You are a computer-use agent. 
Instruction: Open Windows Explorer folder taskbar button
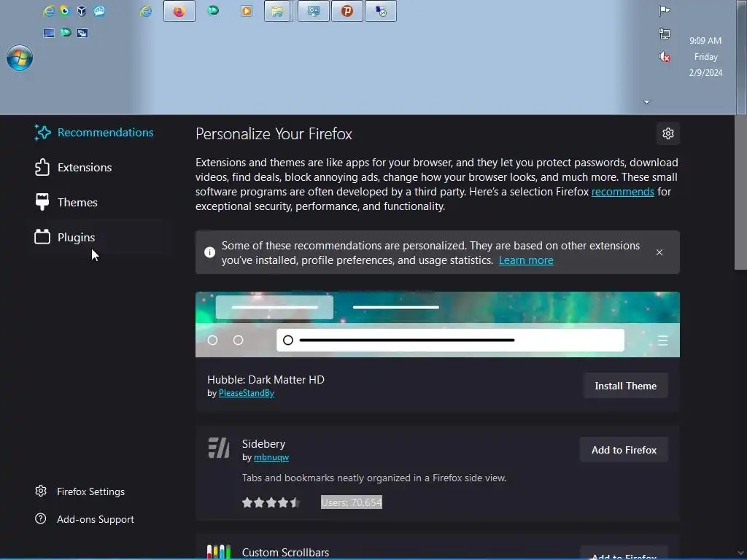pyautogui.click(x=277, y=11)
